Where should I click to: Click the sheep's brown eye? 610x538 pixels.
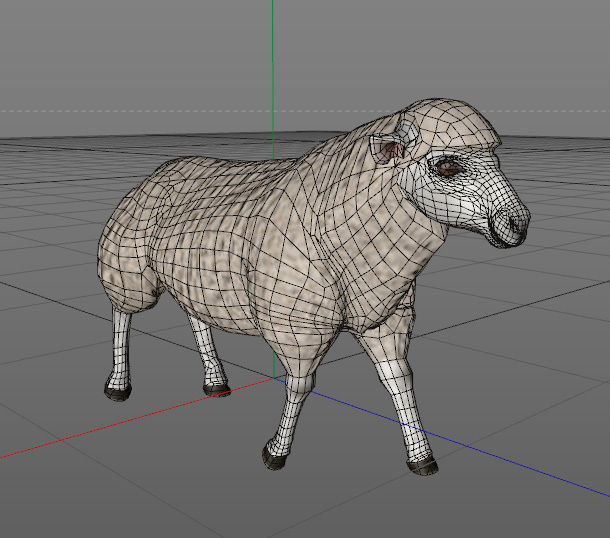(448, 168)
